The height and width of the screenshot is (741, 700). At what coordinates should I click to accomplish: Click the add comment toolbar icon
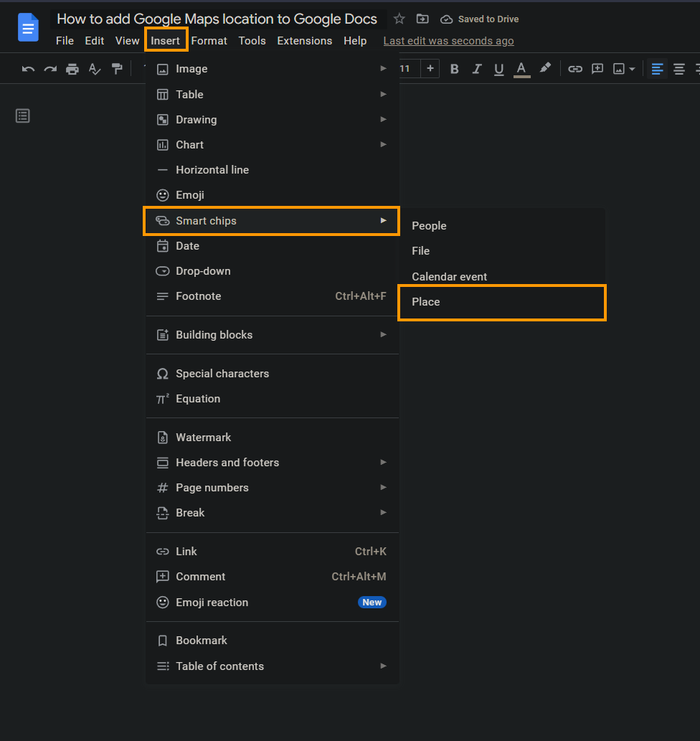click(x=597, y=69)
